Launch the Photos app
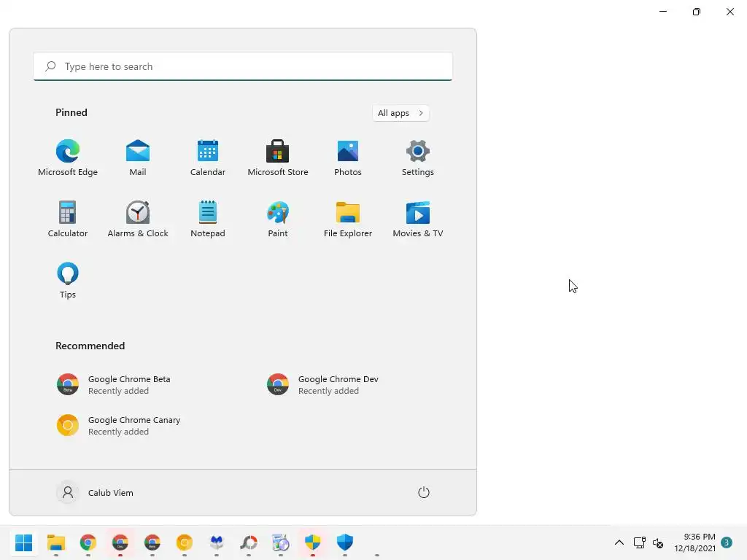 348,158
